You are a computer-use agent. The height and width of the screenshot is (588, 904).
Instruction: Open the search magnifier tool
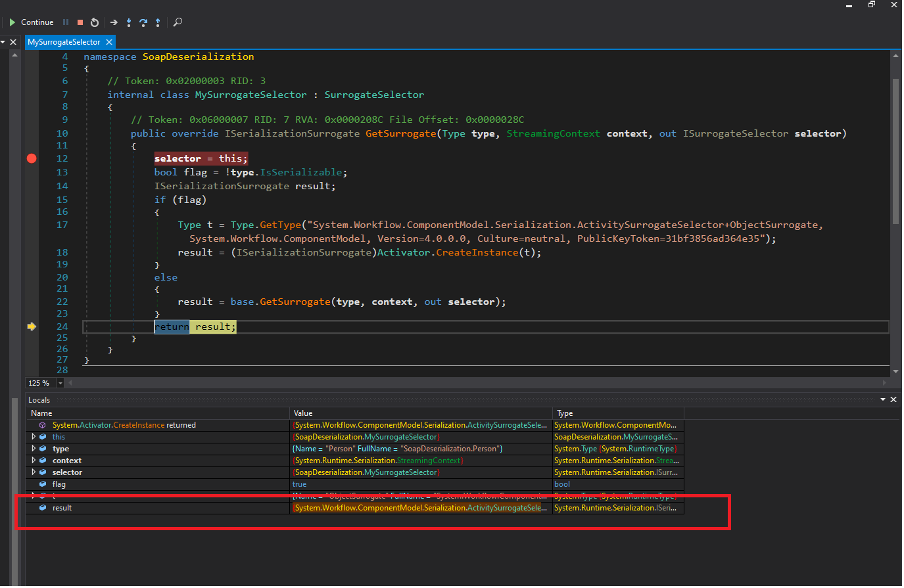(178, 22)
